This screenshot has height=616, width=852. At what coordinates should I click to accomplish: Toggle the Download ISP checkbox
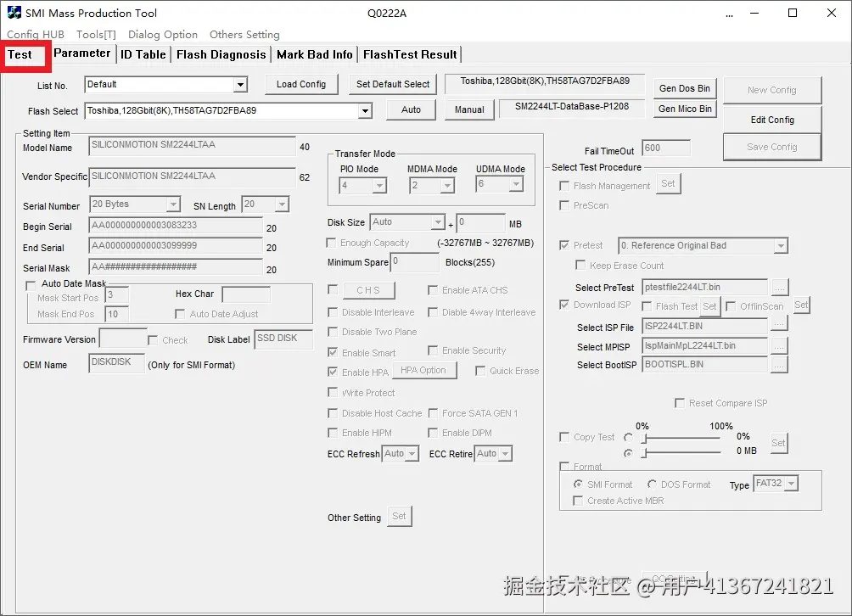(x=564, y=305)
